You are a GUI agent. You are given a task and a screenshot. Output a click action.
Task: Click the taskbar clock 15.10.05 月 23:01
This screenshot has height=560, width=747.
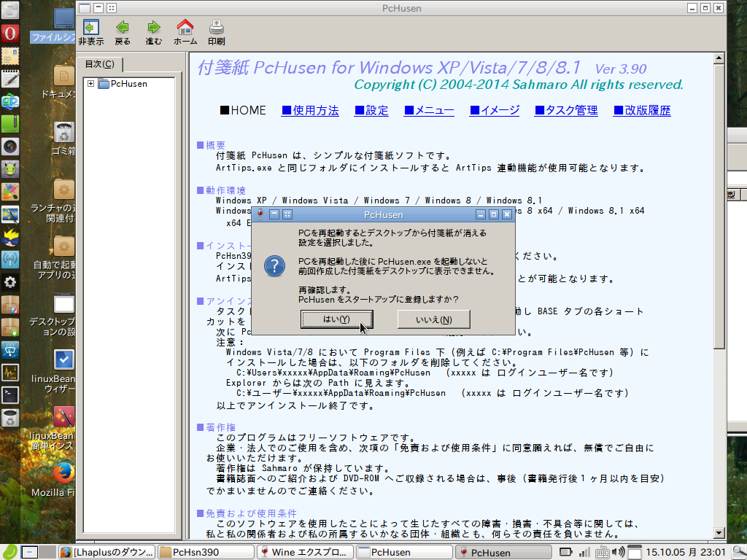[x=686, y=553]
